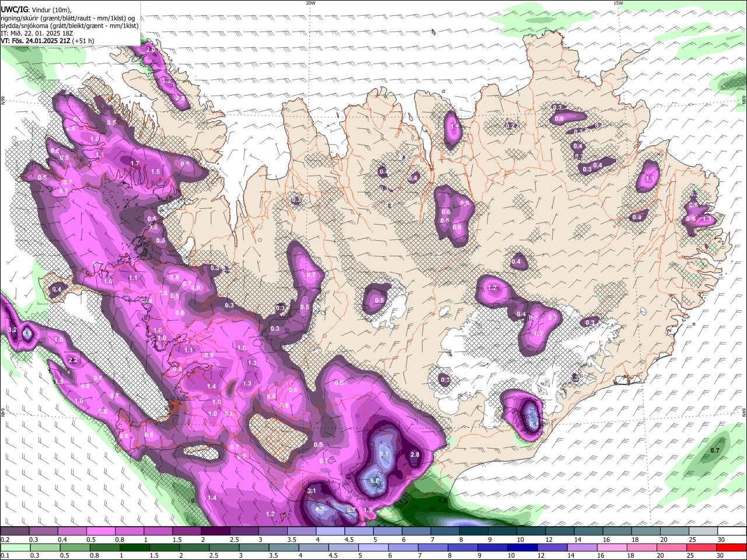Click the "6.8" precipitation value on the map

click(375, 481)
